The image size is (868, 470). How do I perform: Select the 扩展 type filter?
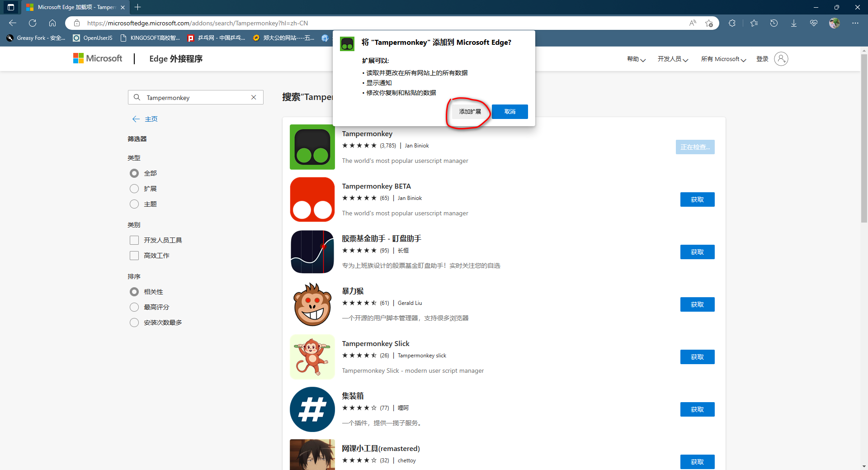(134, 189)
